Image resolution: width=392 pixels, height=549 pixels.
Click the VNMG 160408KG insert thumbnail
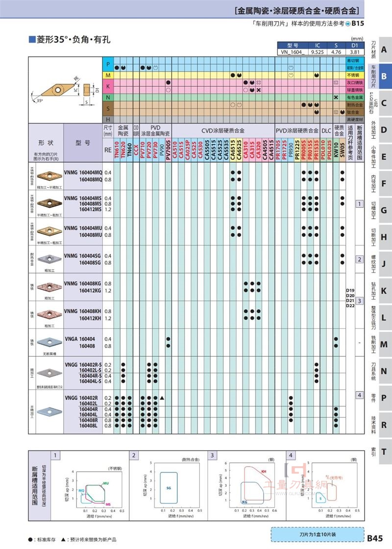pos(49,287)
